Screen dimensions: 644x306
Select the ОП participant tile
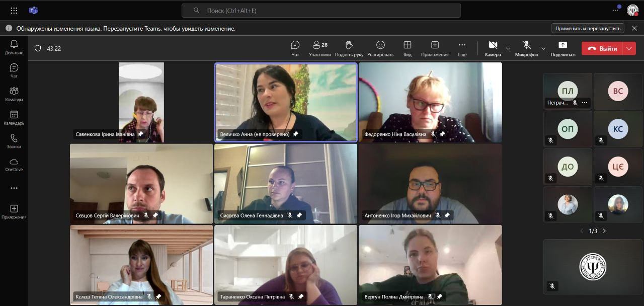click(x=568, y=129)
